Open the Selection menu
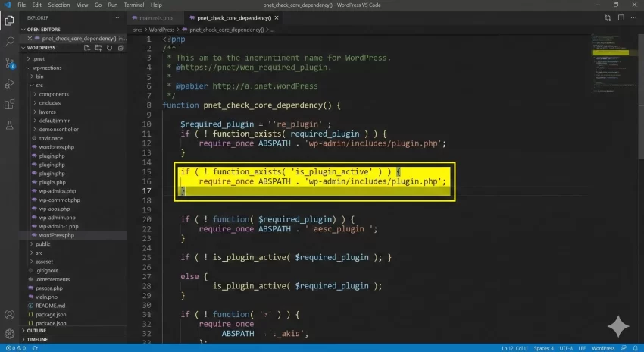 [59, 5]
